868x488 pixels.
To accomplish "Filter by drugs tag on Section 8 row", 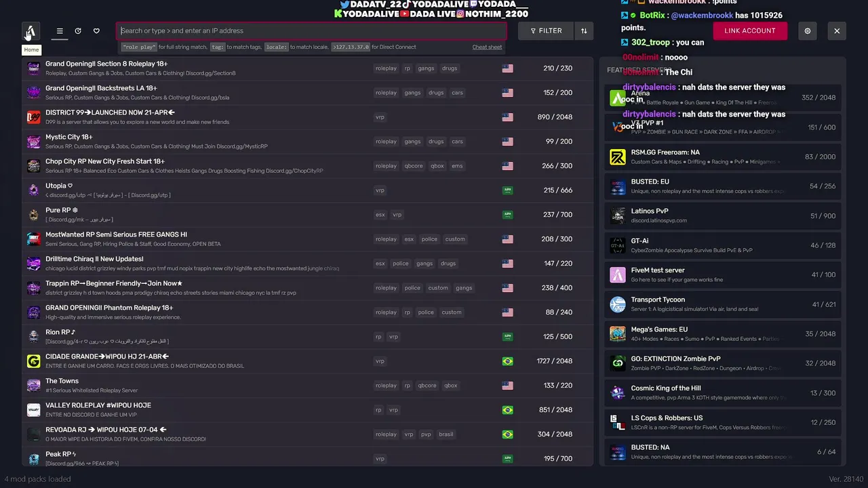I will tap(450, 68).
